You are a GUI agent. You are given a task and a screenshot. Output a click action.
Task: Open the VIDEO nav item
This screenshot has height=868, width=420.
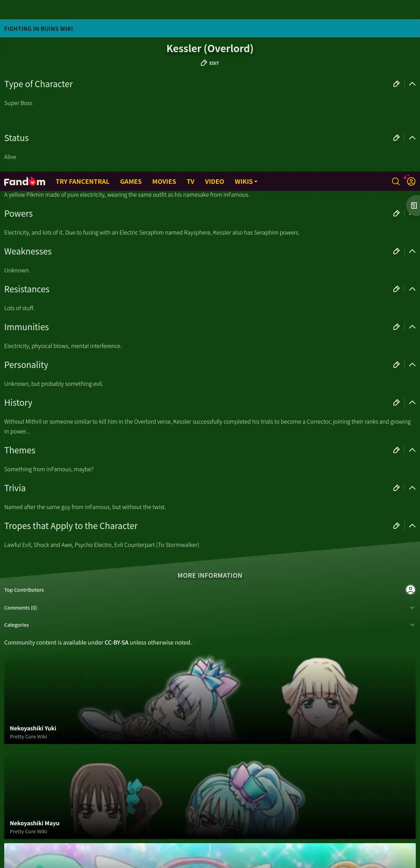pos(214,181)
